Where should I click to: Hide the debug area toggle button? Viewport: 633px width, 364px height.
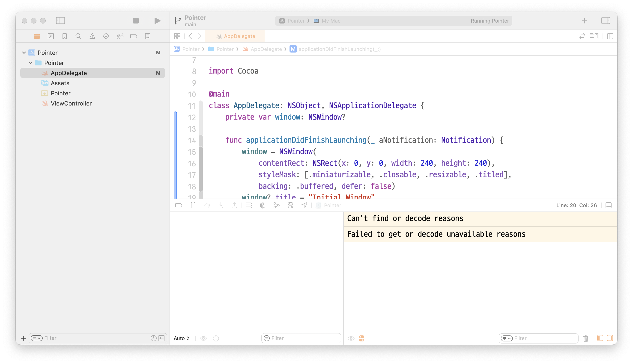tap(609, 205)
